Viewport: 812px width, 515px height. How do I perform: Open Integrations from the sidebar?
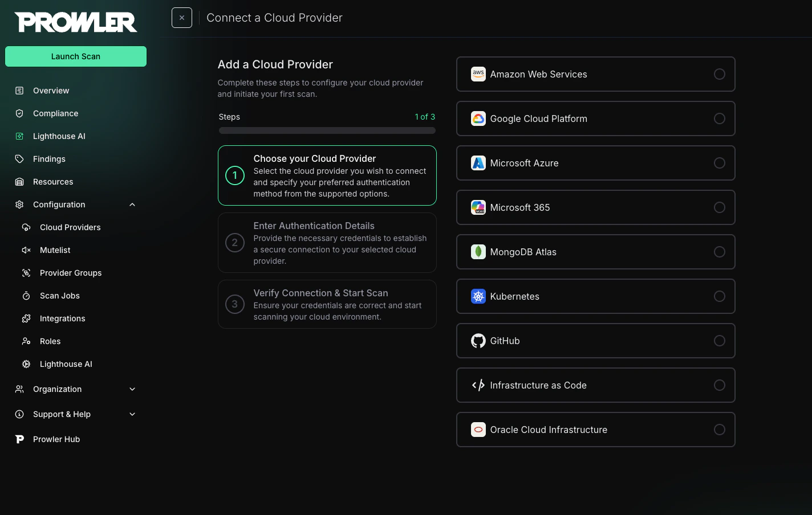point(63,318)
